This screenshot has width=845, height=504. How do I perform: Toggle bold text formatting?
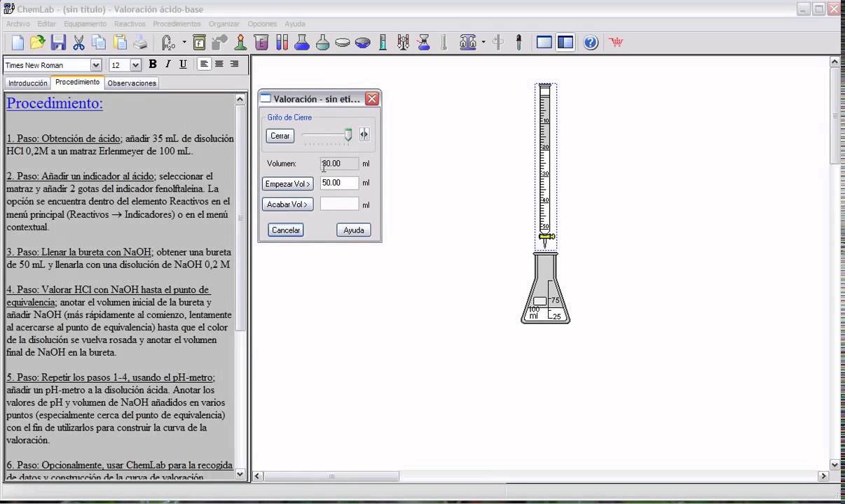(153, 64)
